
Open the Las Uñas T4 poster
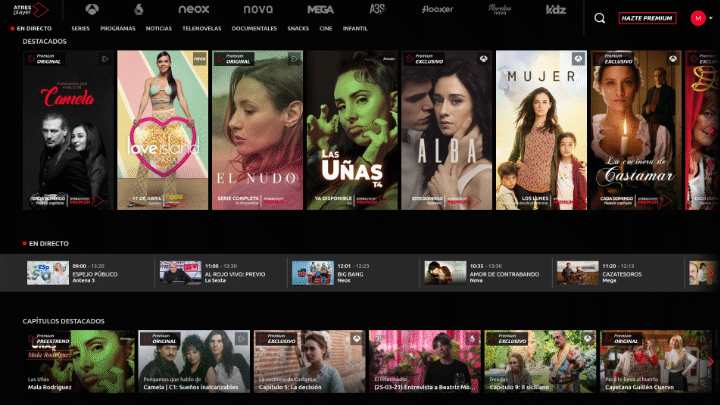tap(352, 130)
